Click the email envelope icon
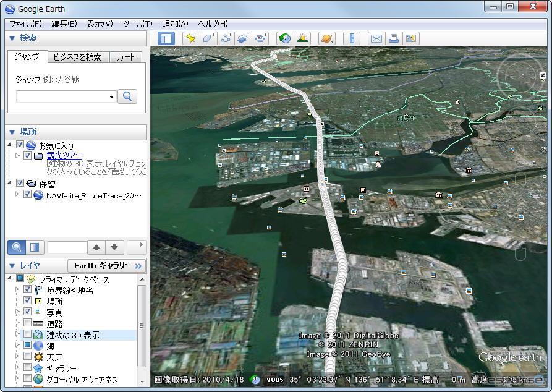The image size is (552, 392). pyautogui.click(x=376, y=38)
